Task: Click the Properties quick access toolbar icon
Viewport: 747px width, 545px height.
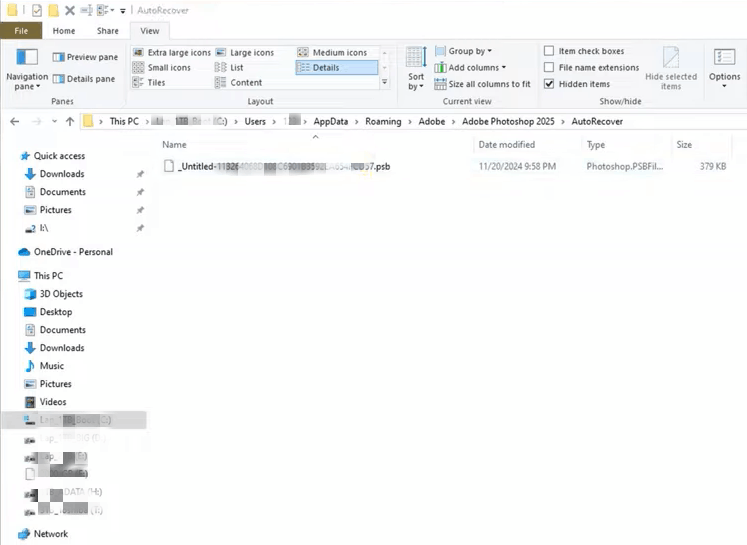Action: click(x=37, y=10)
